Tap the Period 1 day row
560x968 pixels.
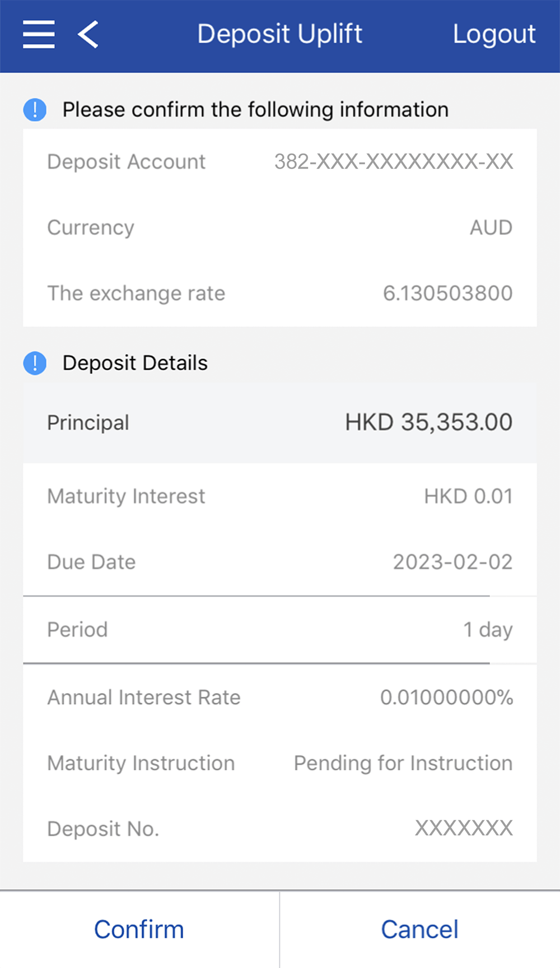point(280,630)
